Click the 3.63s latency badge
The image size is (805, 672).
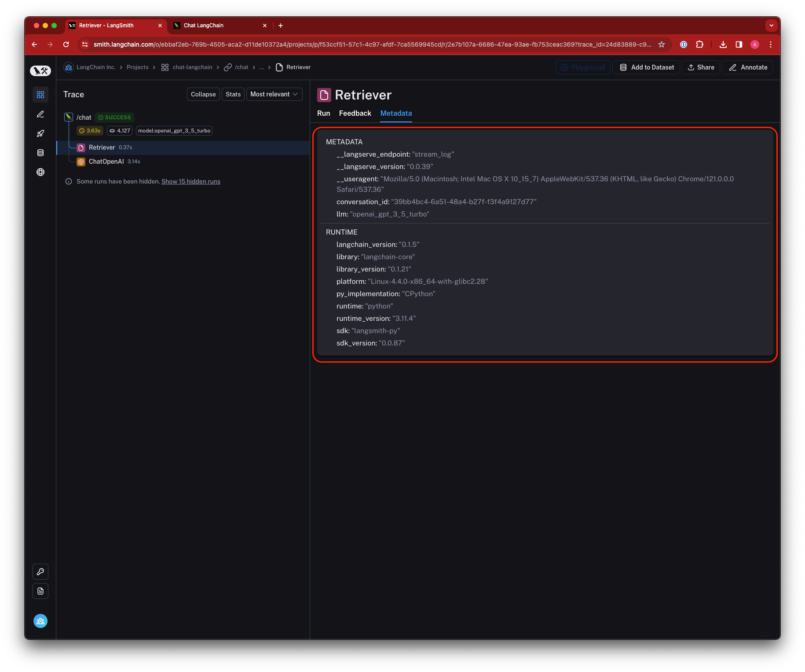point(90,131)
